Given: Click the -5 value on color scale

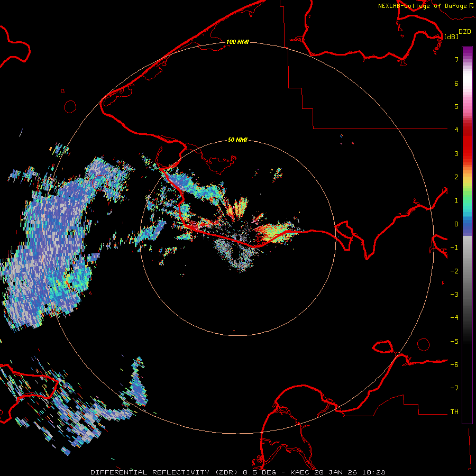Looking at the screenshot, I should click(x=454, y=342).
